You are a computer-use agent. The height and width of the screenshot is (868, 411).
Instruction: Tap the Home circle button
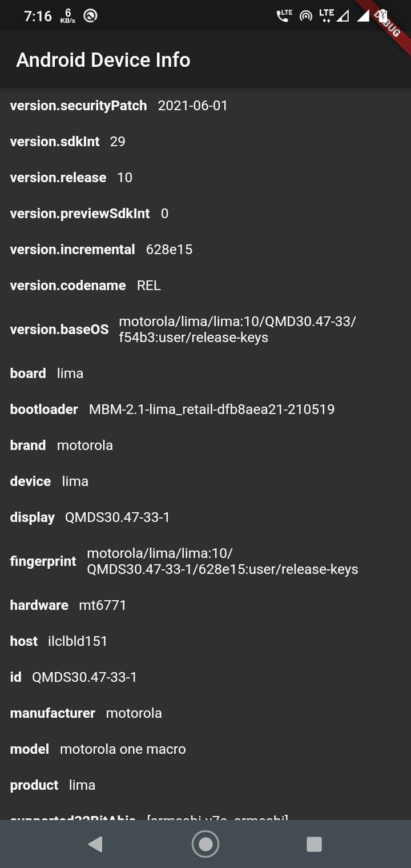pyautogui.click(x=205, y=843)
